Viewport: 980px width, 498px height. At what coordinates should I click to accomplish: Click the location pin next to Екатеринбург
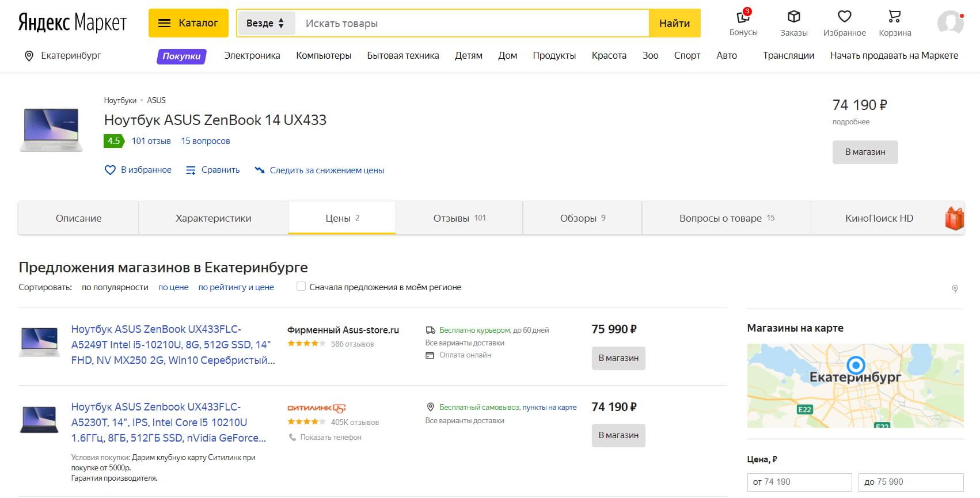point(29,56)
